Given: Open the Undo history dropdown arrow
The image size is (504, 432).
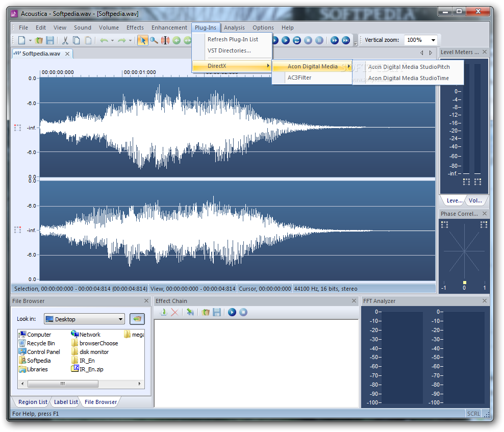Looking at the screenshot, I should (112, 40).
